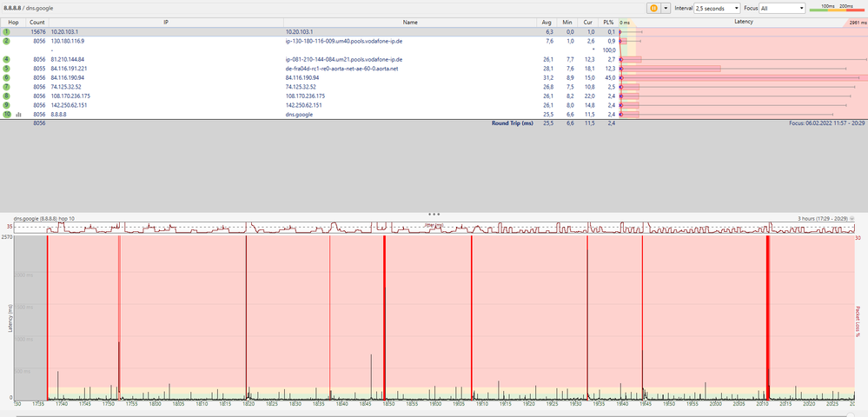Click the Round Trip (ms) summary label

512,123
